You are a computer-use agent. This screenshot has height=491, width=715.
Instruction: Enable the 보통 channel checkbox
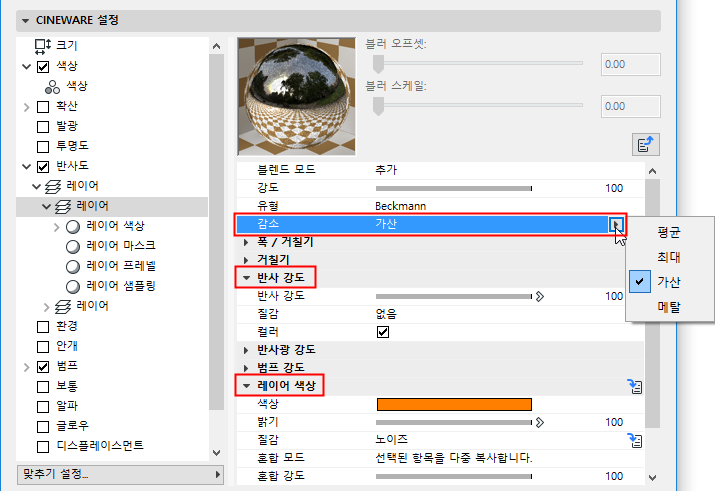click(x=43, y=387)
